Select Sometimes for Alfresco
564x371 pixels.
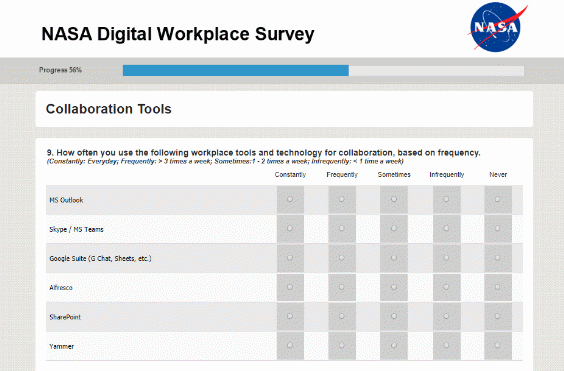point(394,287)
